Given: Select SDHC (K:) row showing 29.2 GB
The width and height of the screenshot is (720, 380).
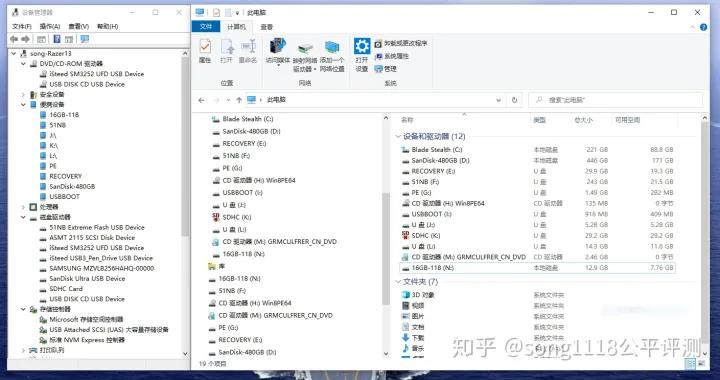Looking at the screenshot, I should pyautogui.click(x=537, y=235).
